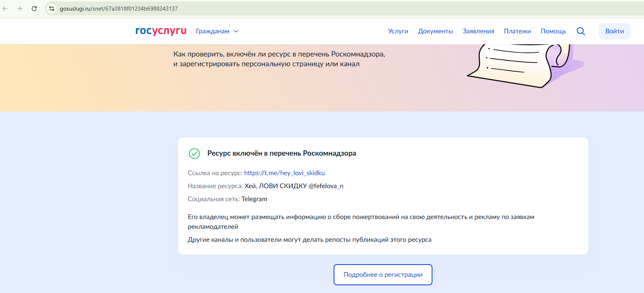The height and width of the screenshot is (293, 644).
Task: Open the t.me/hey_lovi_skidku resource link
Action: tap(284, 173)
